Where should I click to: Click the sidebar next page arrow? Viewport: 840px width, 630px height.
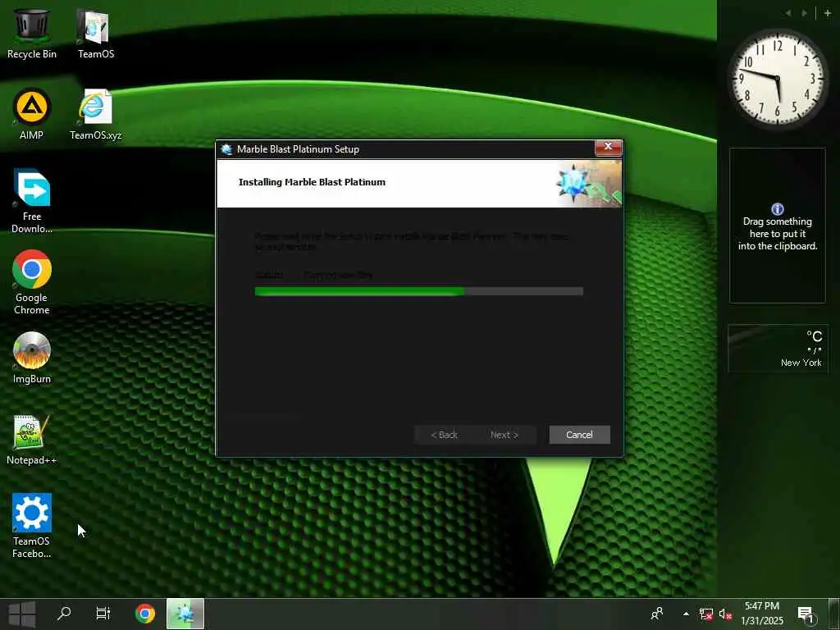click(x=804, y=13)
